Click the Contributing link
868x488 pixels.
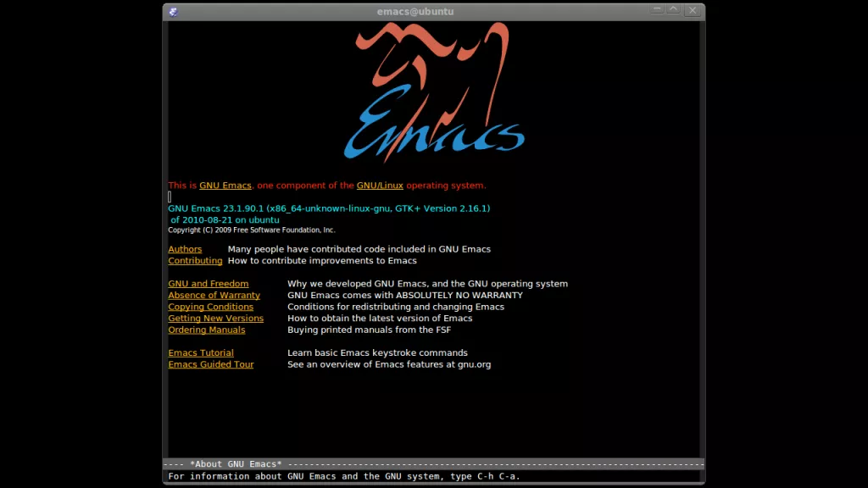[195, 261]
